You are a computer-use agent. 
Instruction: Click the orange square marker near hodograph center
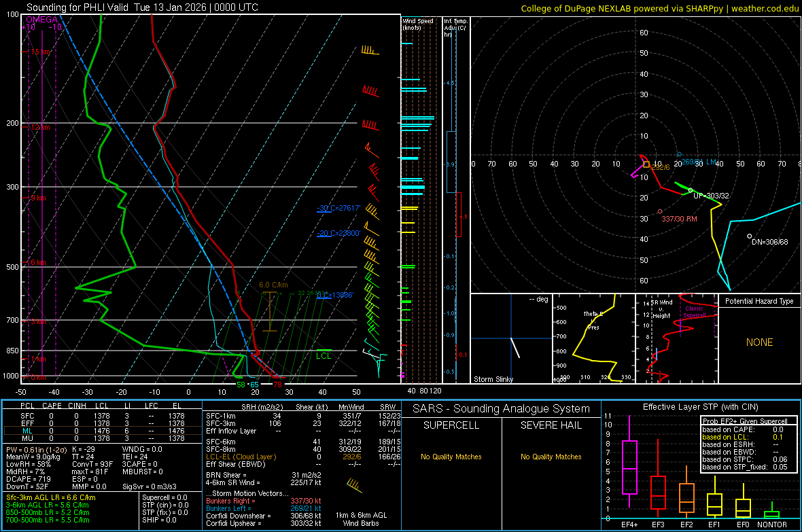coord(646,164)
